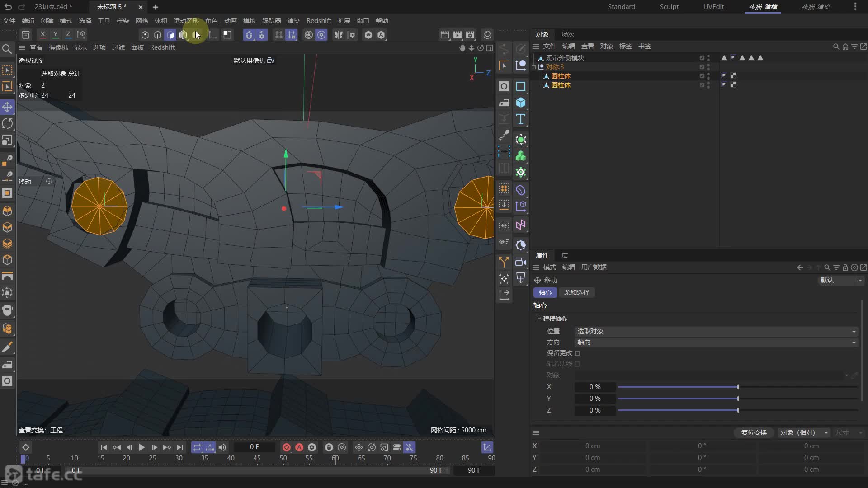
Task: Switch to the UVEdit layout
Action: point(713,7)
